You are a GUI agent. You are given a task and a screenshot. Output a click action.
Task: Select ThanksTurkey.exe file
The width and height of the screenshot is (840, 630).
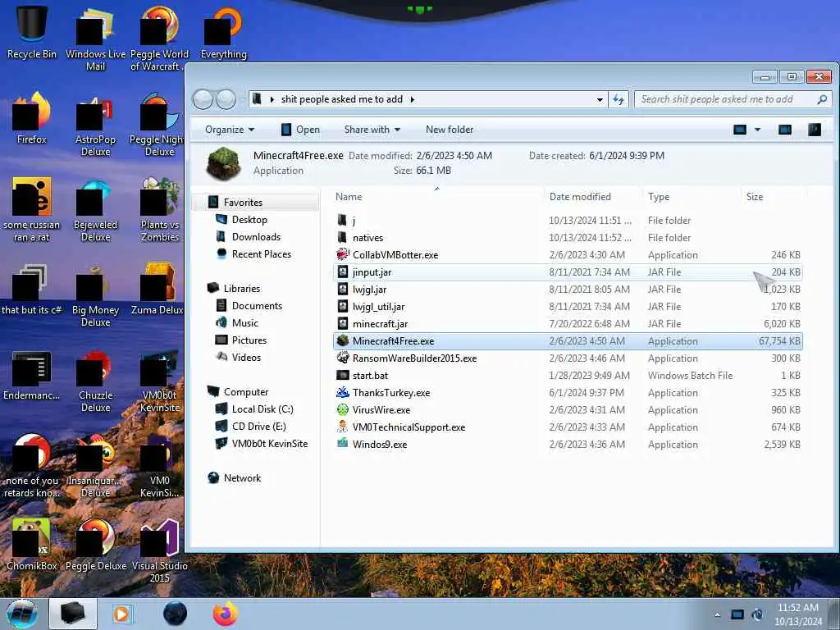tap(568, 393)
